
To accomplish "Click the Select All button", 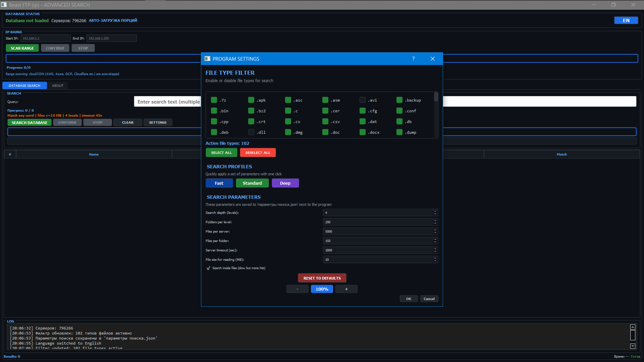I will pyautogui.click(x=221, y=153).
